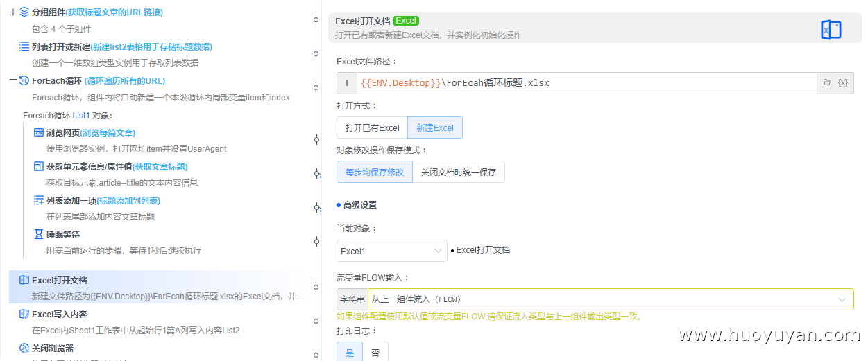This screenshot has height=361, width=868.
Task: Click the 打开已有或者新建Excel文档 subtitle
Action: click(x=429, y=35)
